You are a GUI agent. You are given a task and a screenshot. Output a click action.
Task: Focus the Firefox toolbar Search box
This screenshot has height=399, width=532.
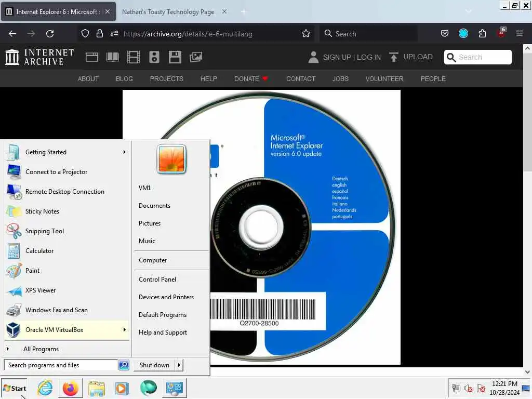point(368,34)
